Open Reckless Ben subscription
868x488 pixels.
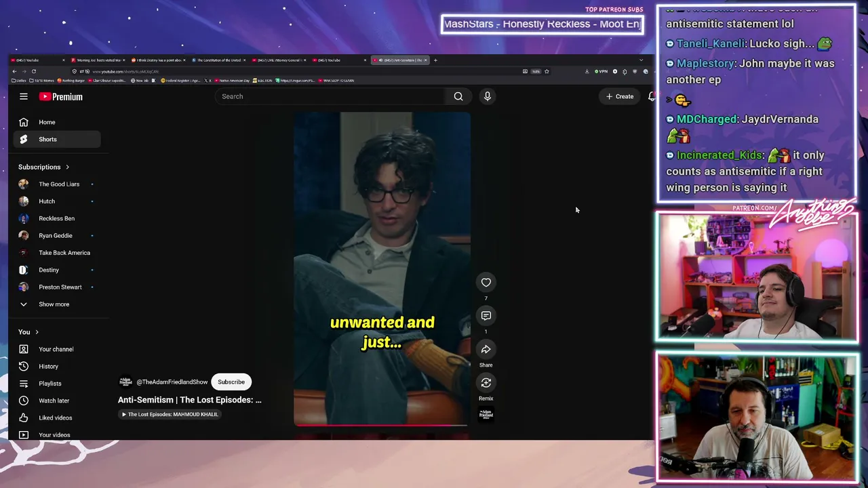click(x=57, y=218)
